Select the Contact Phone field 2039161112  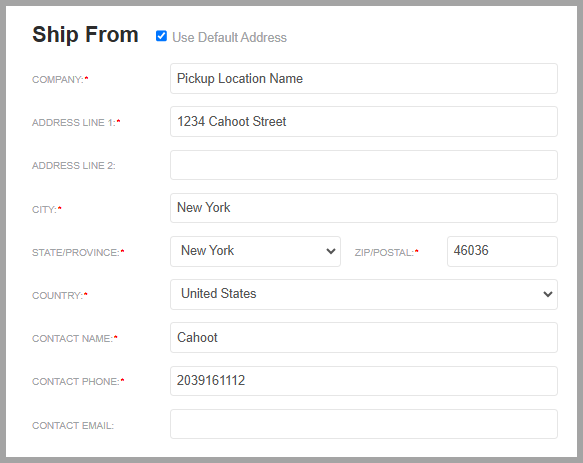364,381
